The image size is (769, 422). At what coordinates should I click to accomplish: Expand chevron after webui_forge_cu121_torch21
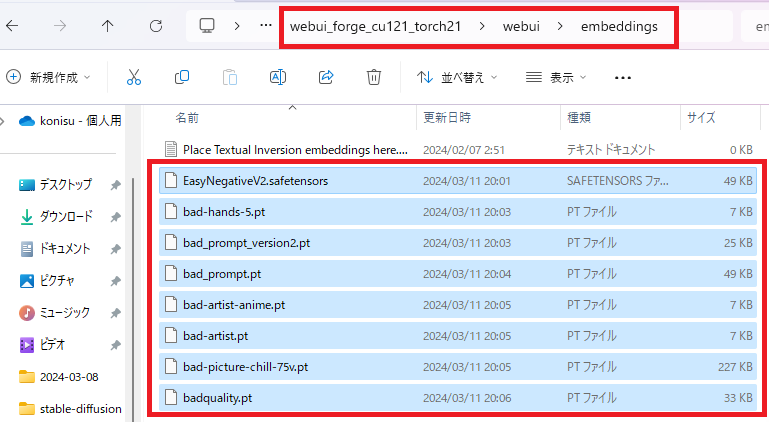(x=482, y=26)
